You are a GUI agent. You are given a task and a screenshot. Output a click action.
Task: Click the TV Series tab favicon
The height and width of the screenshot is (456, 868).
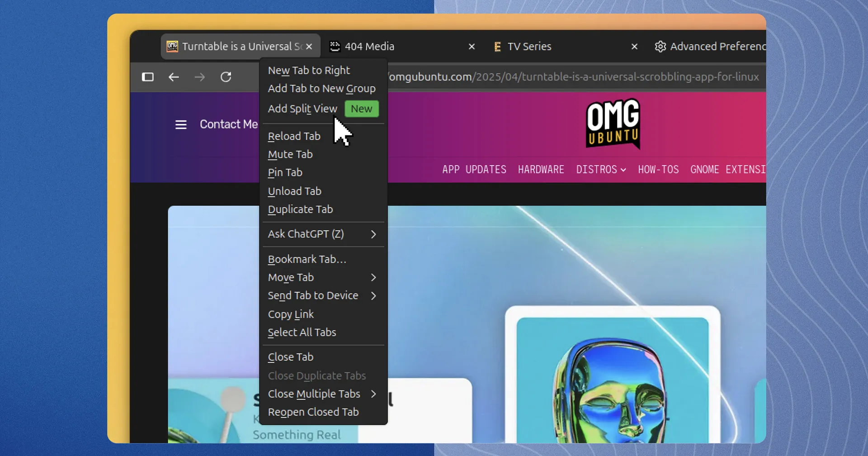pos(498,46)
